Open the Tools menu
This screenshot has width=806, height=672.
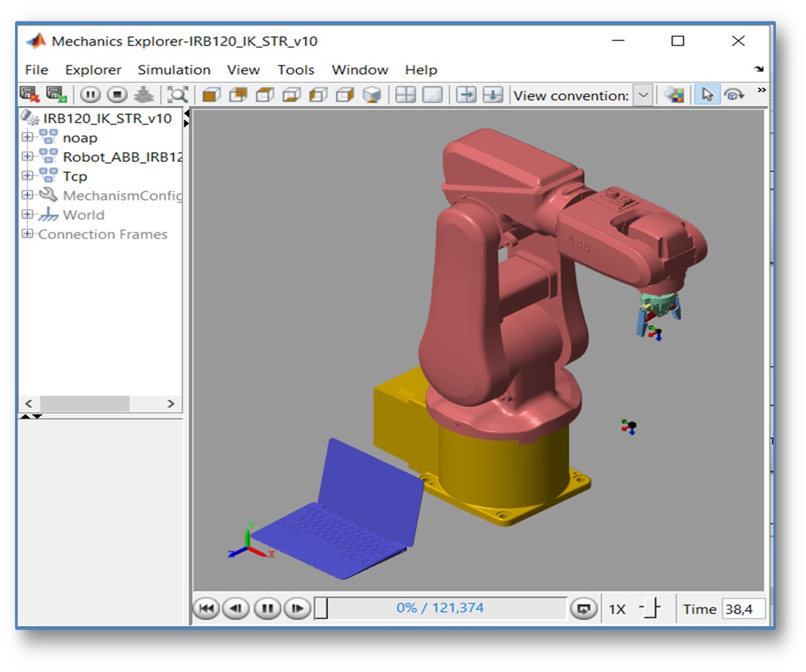click(x=296, y=70)
